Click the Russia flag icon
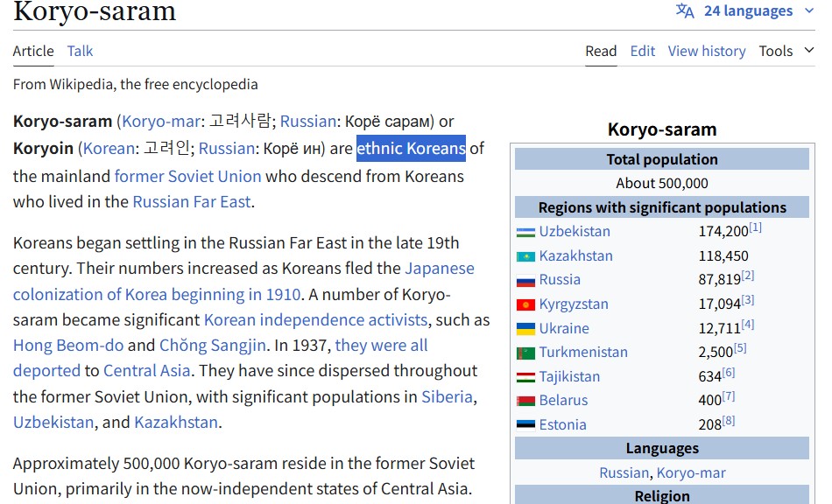The height and width of the screenshot is (504, 832). point(525,280)
